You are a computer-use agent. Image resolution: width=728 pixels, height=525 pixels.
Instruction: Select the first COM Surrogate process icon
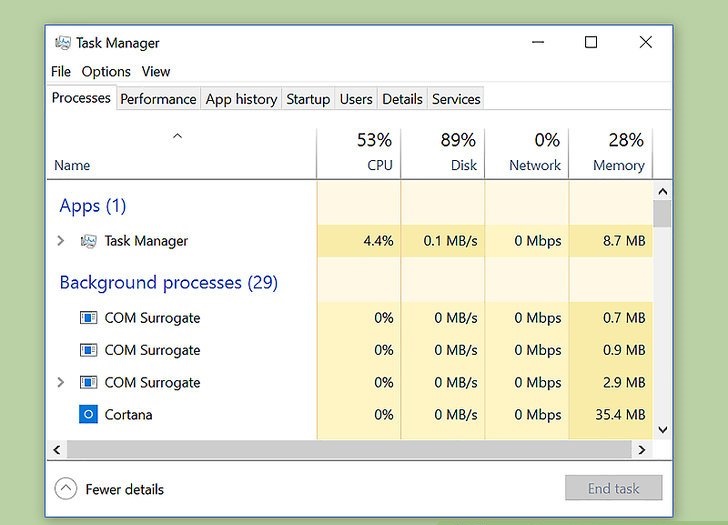tap(88, 318)
